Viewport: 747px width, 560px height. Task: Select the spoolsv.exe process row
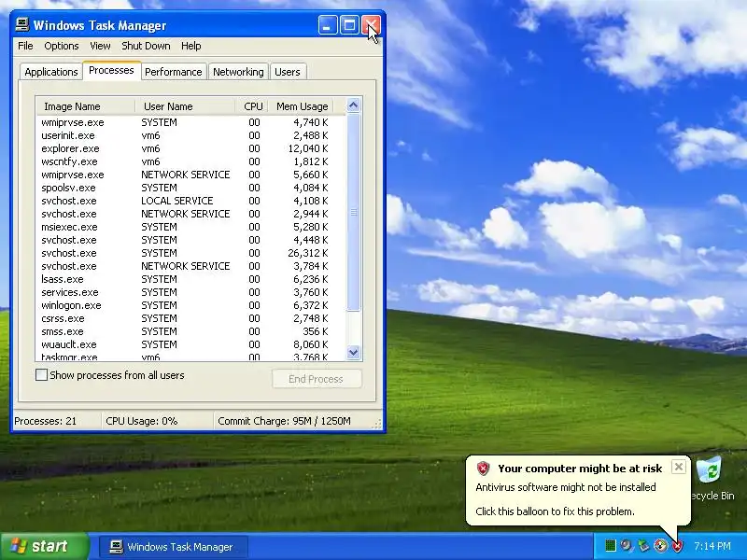click(190, 188)
